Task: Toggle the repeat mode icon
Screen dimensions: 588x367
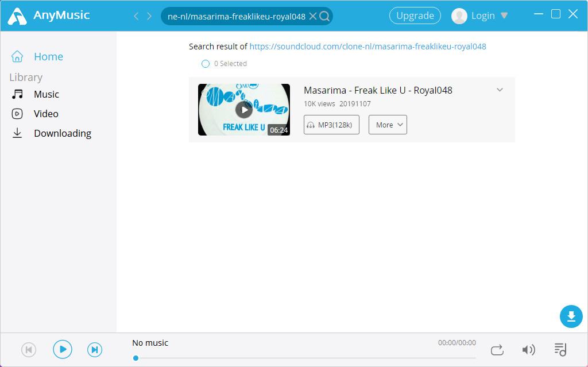Action: [497, 350]
